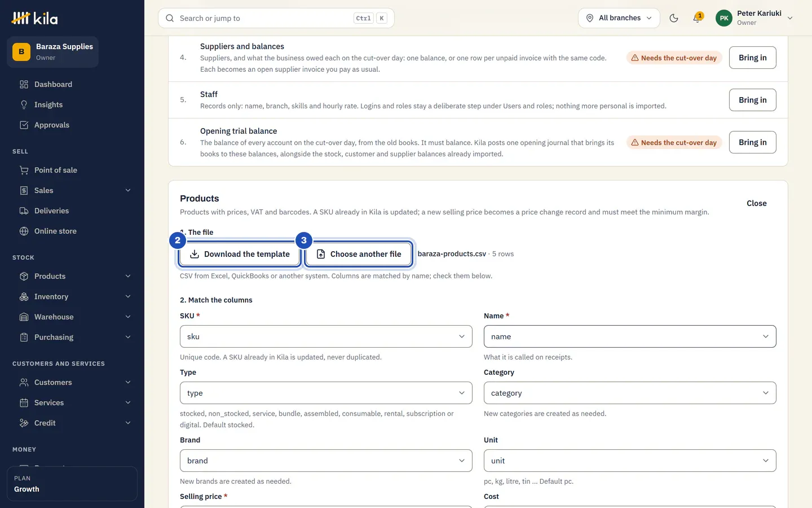The width and height of the screenshot is (812, 508).
Task: Open the Type column dropdown
Action: pos(326,393)
